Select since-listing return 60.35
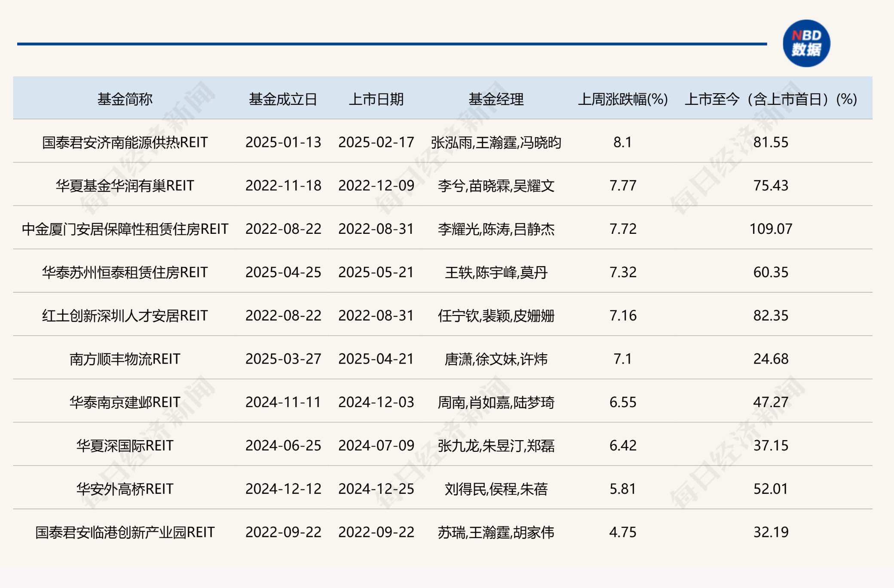894x588 pixels. click(771, 273)
